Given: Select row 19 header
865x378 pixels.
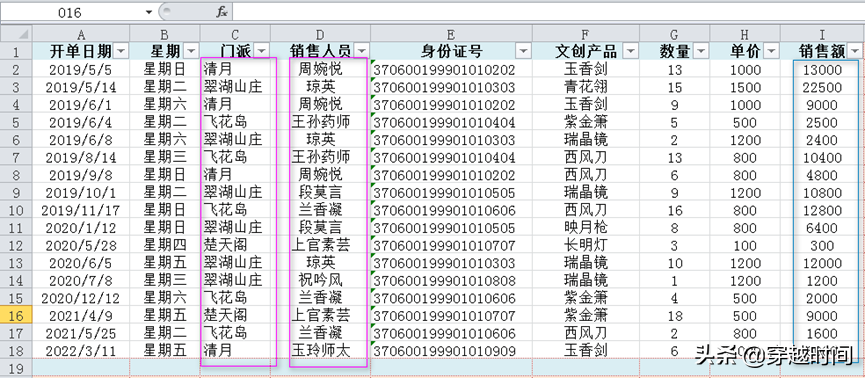Looking at the screenshot, I should [16, 369].
